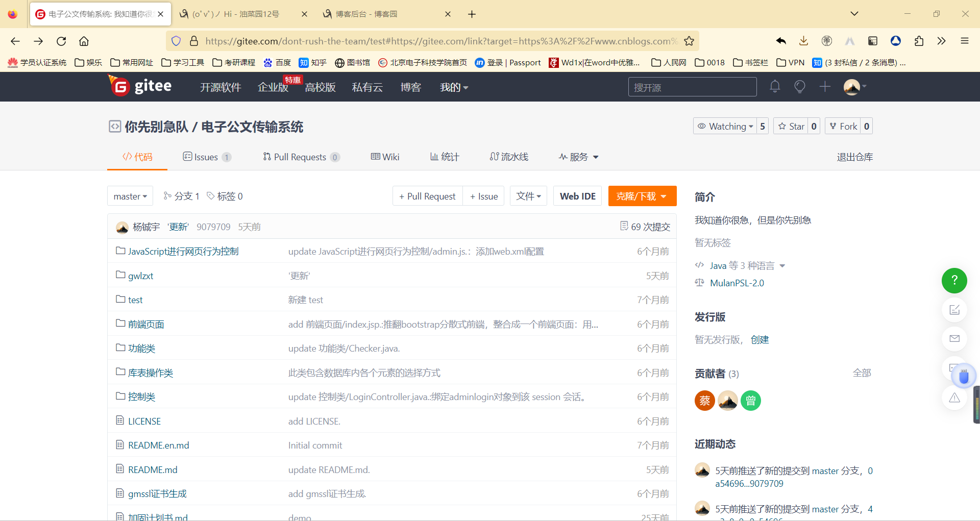Open the 百度 bookmark
Screen dimensions: 980x521
click(277, 62)
